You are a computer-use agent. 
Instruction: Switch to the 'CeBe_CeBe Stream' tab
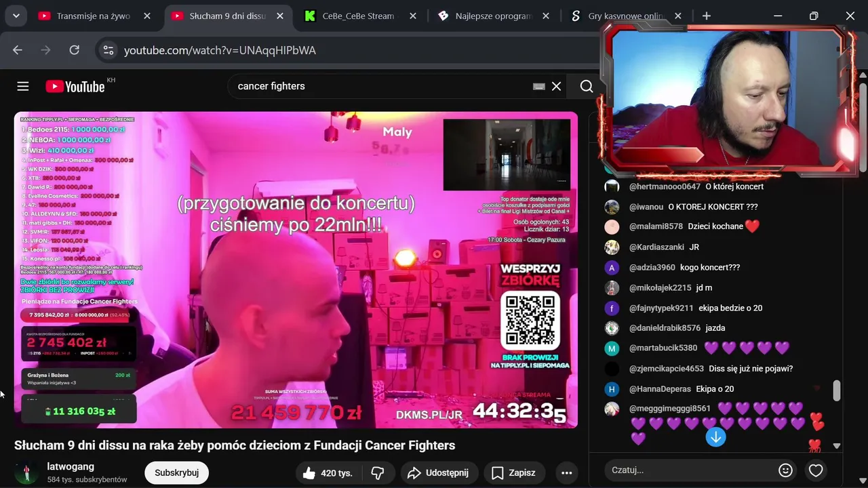point(358,16)
